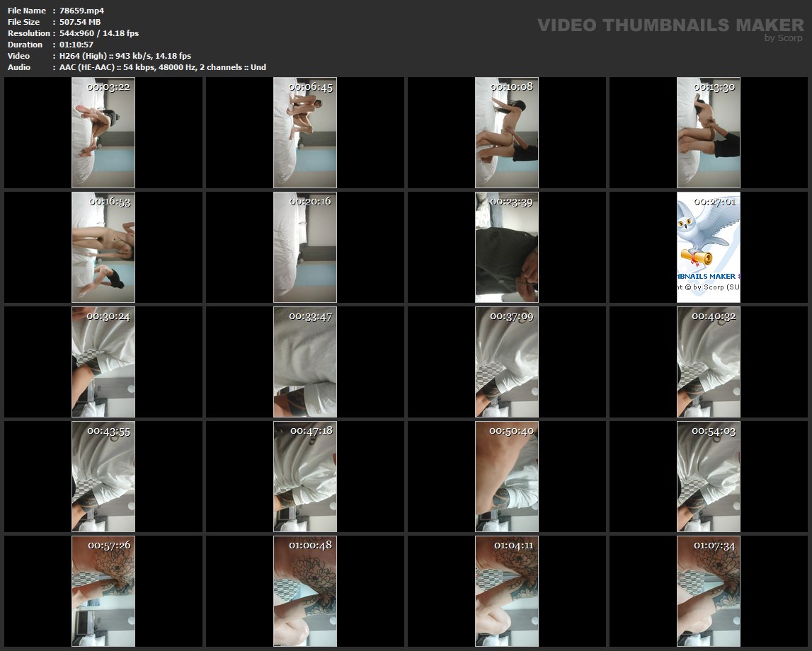
Task: Select the thumbnail at 00:43:55
Action: click(x=103, y=476)
